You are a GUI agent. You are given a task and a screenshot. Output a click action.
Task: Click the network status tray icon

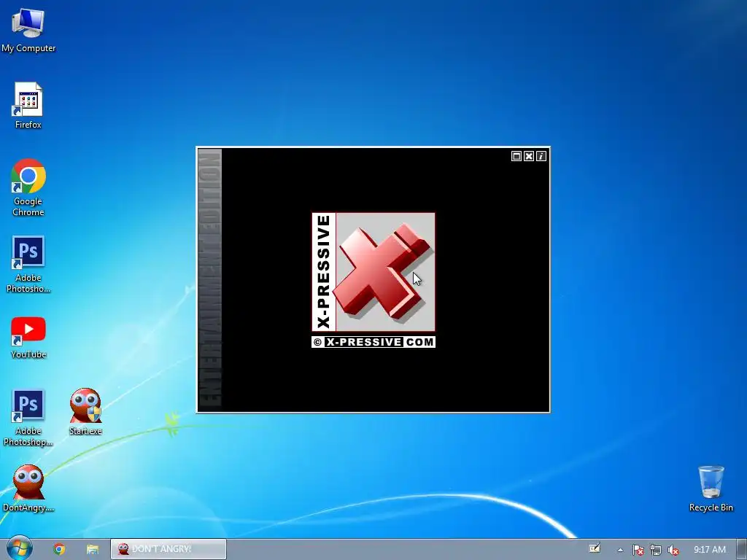(656, 550)
